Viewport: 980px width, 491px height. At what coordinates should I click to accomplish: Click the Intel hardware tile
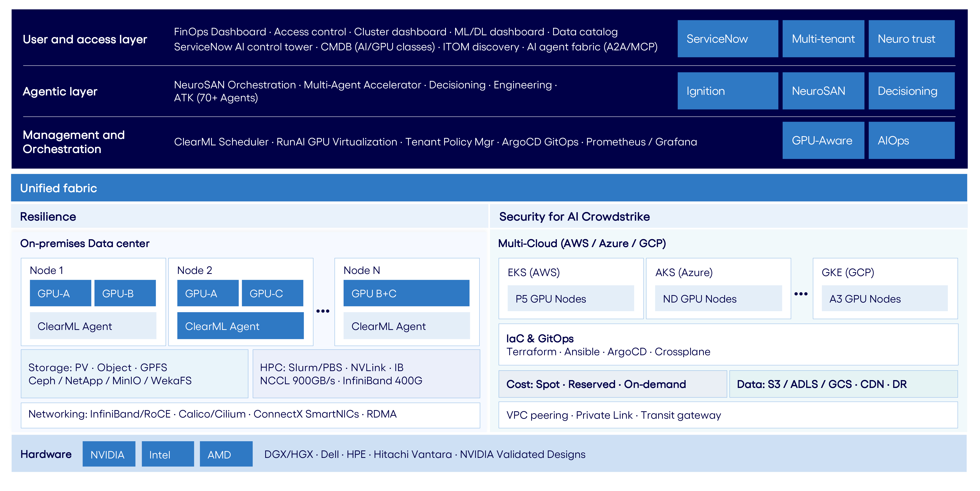point(168,454)
